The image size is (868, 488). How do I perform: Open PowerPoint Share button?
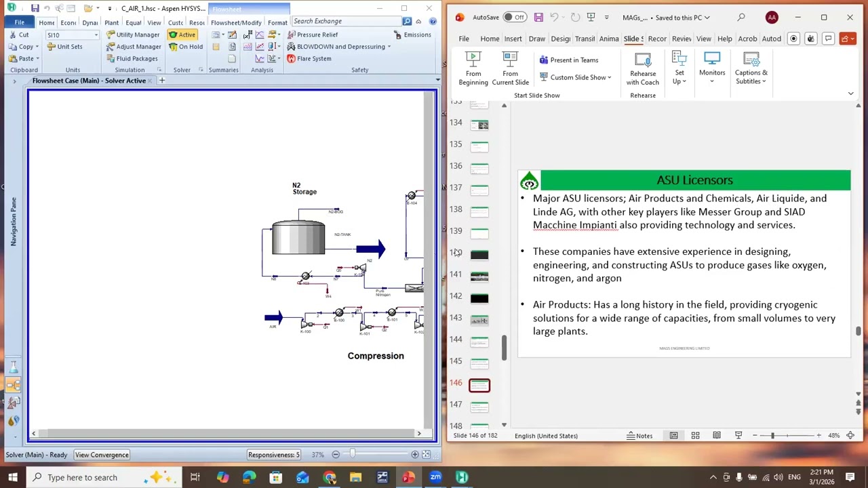[846, 39]
